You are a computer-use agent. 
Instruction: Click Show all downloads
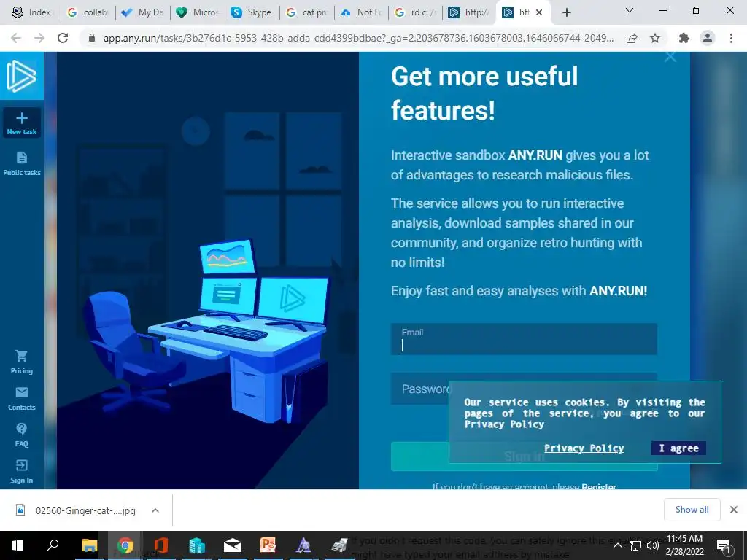pos(692,510)
